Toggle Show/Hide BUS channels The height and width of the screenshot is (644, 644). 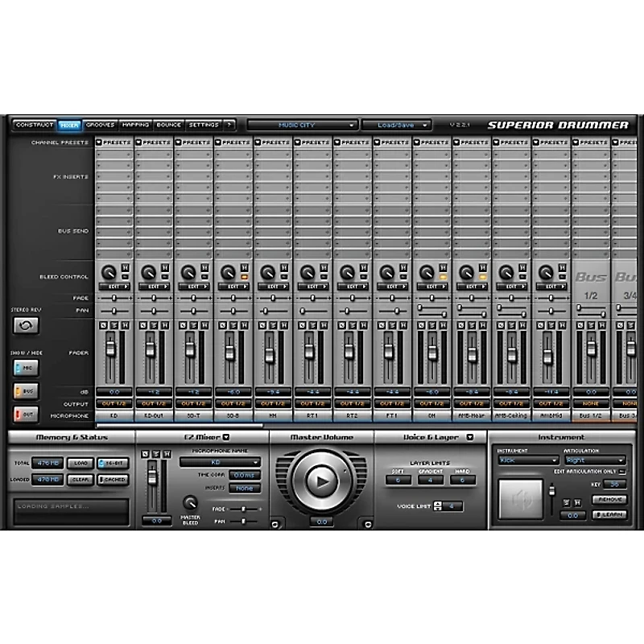26,391
